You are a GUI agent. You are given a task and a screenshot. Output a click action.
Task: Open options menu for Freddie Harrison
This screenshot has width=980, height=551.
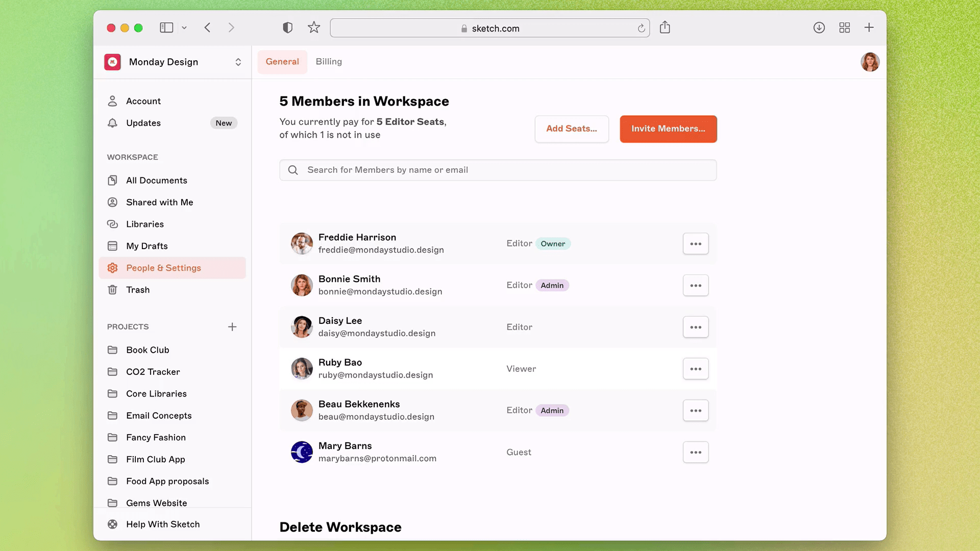pos(695,244)
